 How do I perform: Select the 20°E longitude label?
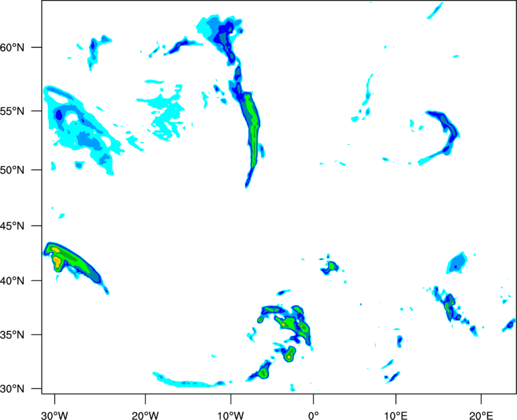coord(481,415)
